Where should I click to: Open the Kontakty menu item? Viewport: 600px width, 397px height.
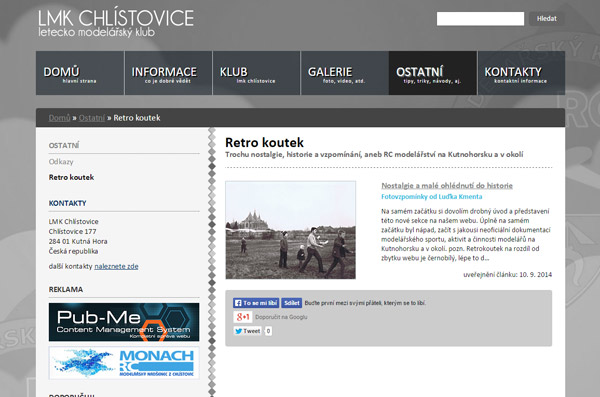click(x=521, y=73)
